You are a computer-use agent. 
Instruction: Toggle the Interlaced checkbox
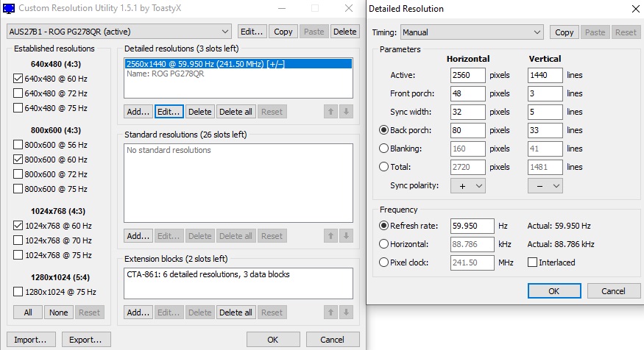pos(533,262)
